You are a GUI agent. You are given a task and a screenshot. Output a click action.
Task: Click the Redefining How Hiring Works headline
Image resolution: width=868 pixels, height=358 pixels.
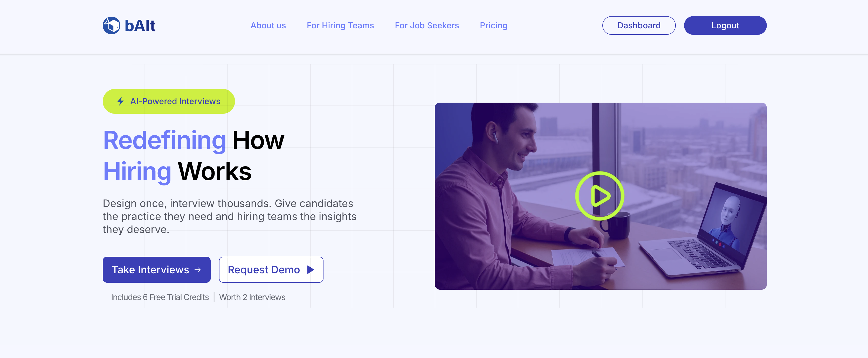coord(194,155)
